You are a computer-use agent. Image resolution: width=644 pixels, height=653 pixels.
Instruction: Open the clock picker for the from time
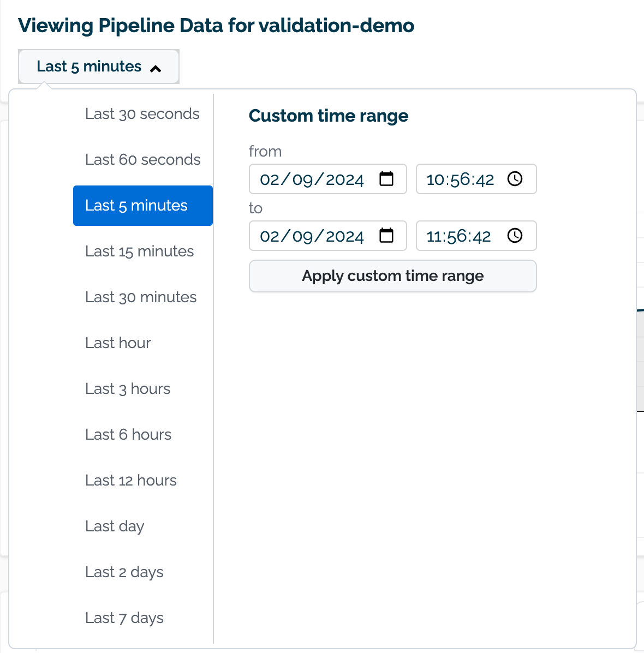click(x=515, y=179)
